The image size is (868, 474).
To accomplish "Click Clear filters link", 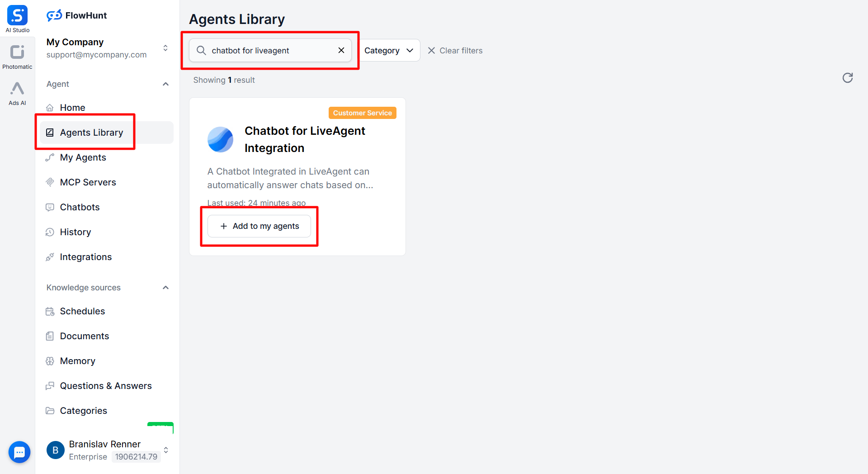I will point(455,51).
